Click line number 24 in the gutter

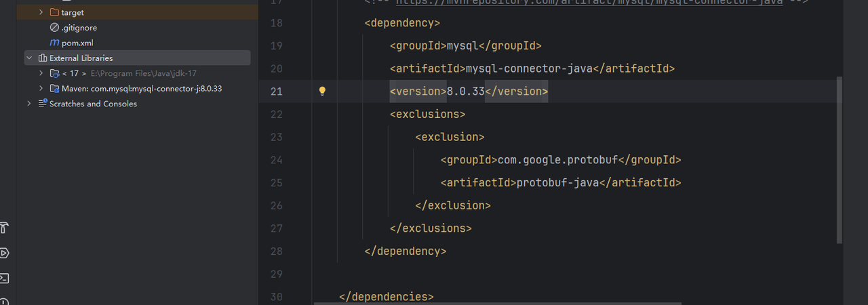pyautogui.click(x=276, y=160)
